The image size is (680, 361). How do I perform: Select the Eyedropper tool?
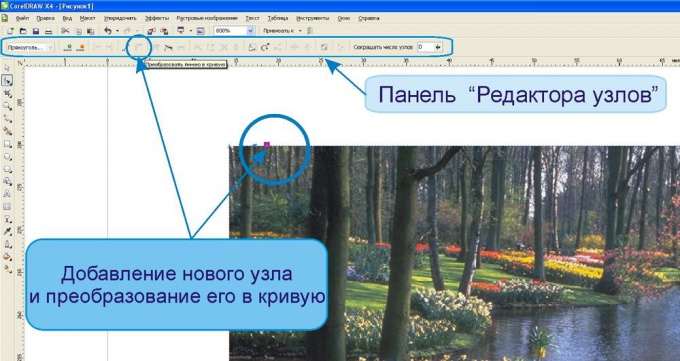(7, 232)
